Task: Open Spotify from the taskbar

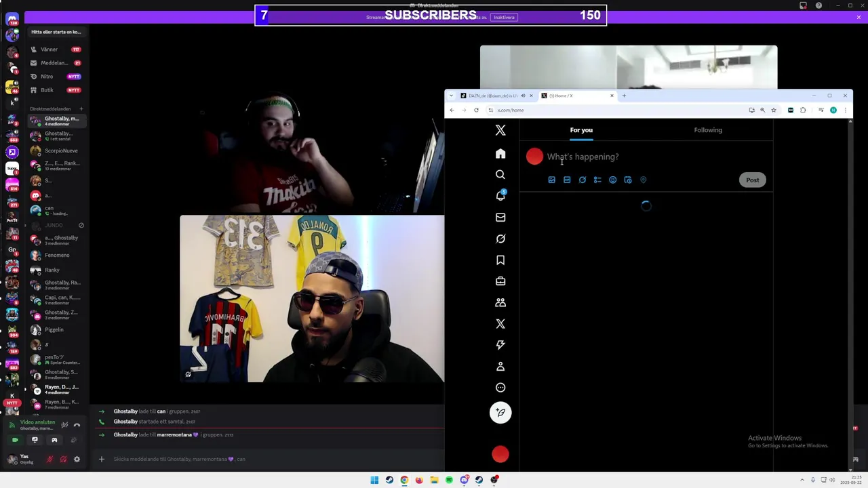Action: (449, 480)
